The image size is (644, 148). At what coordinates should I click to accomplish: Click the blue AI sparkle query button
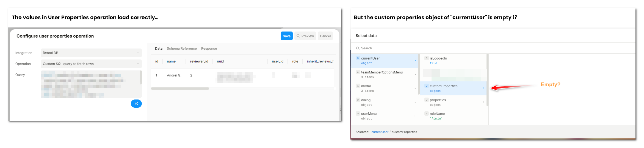pos(136,104)
